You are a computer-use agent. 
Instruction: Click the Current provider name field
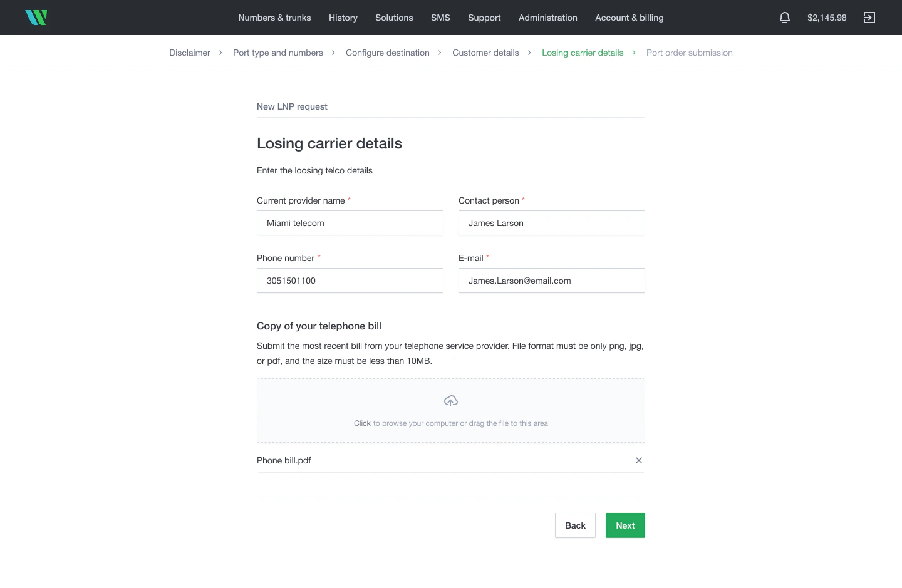point(350,223)
